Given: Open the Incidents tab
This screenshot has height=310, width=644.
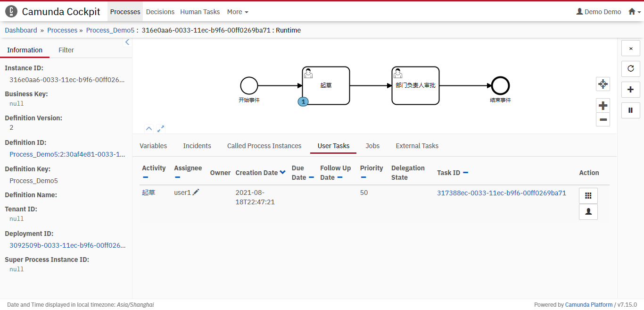Looking at the screenshot, I should click(x=197, y=146).
